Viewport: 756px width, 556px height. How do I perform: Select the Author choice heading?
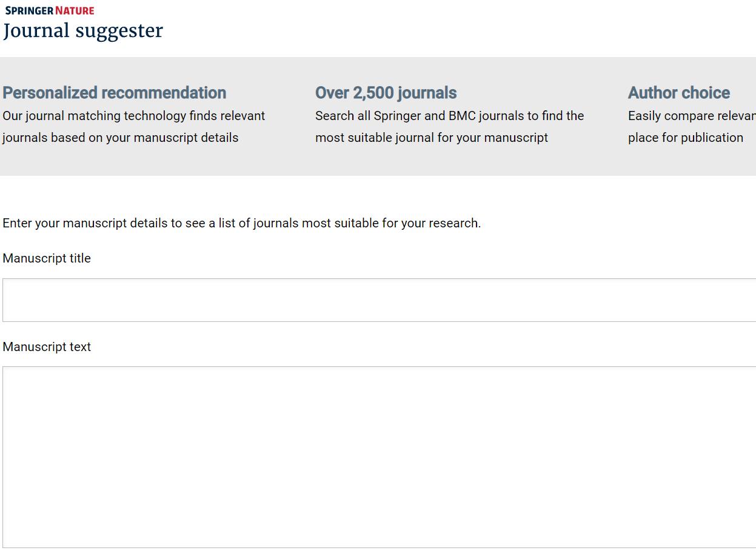pos(678,93)
